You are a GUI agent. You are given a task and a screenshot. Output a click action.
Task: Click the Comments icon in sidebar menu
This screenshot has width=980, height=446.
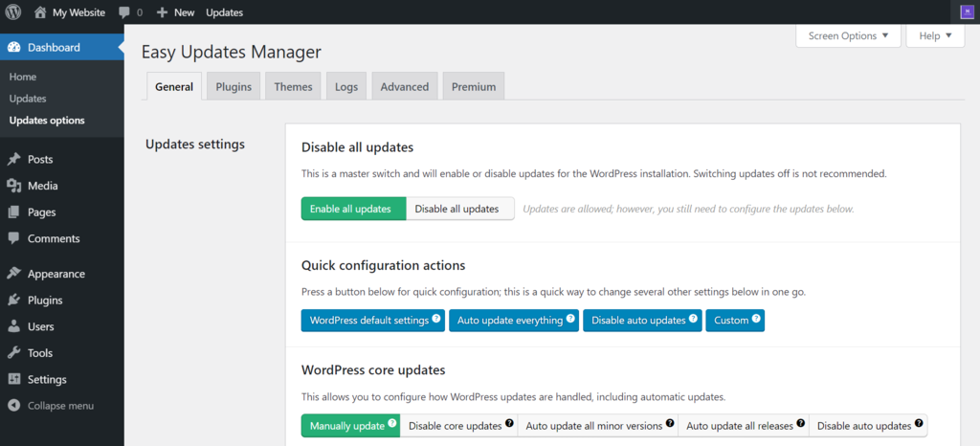[13, 238]
